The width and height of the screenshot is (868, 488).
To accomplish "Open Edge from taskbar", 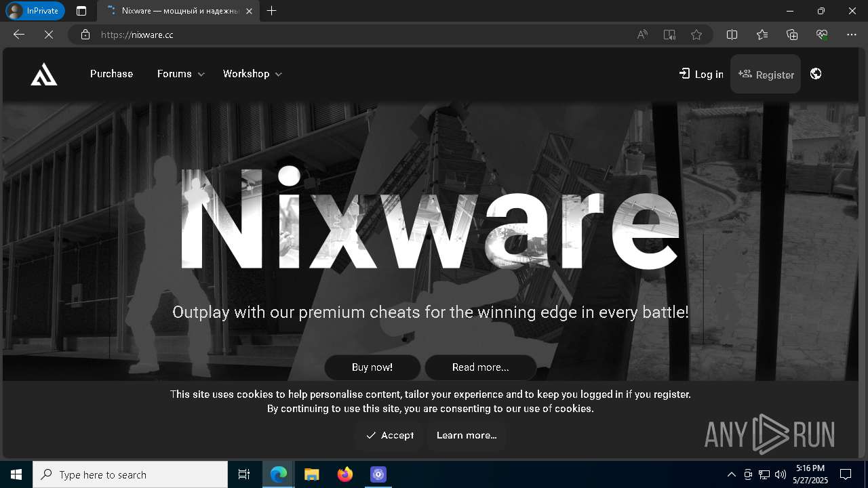I will click(x=279, y=474).
